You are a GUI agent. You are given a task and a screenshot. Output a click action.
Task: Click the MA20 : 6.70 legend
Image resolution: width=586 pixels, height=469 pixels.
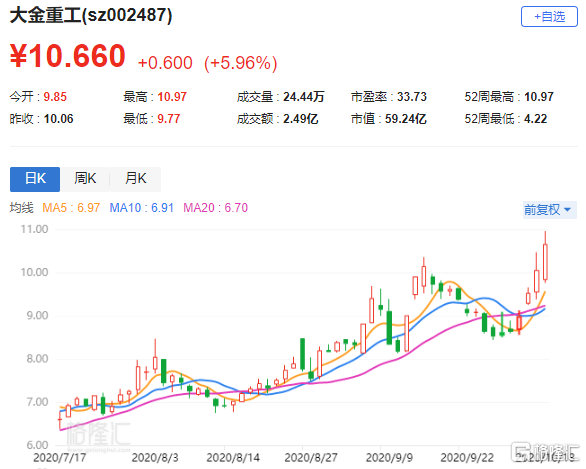[x=216, y=208]
